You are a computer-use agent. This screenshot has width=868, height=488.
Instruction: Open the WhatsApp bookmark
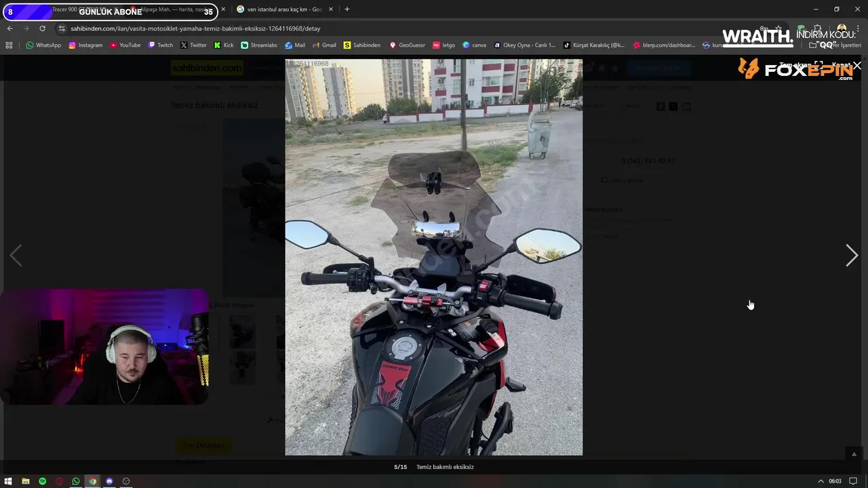point(43,45)
